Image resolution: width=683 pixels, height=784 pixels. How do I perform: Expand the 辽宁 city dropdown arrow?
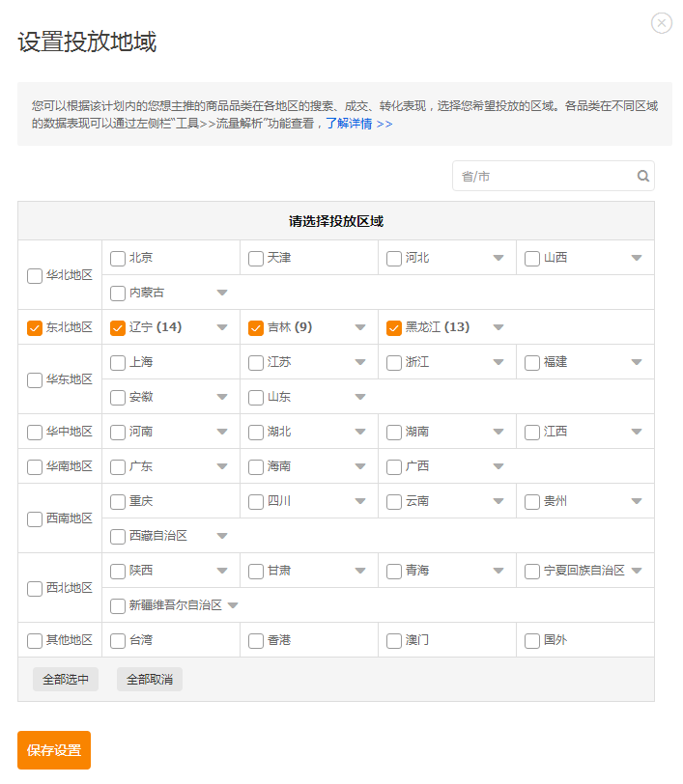(x=222, y=327)
